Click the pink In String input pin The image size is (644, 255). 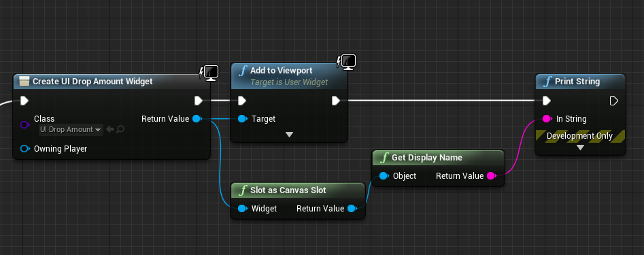(x=547, y=119)
